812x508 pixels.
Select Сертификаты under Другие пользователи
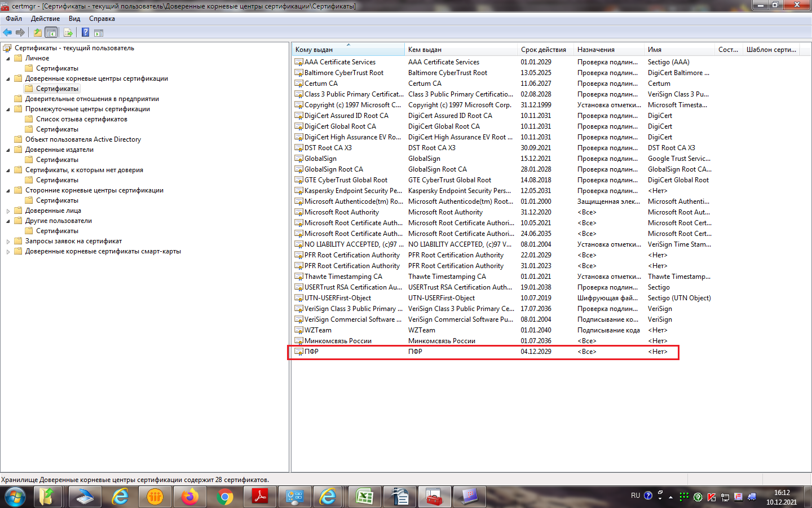click(57, 231)
